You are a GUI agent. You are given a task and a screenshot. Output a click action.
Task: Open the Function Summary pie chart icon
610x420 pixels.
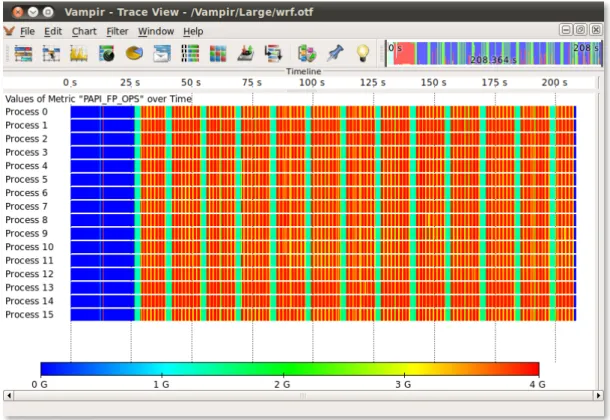pyautogui.click(x=134, y=53)
